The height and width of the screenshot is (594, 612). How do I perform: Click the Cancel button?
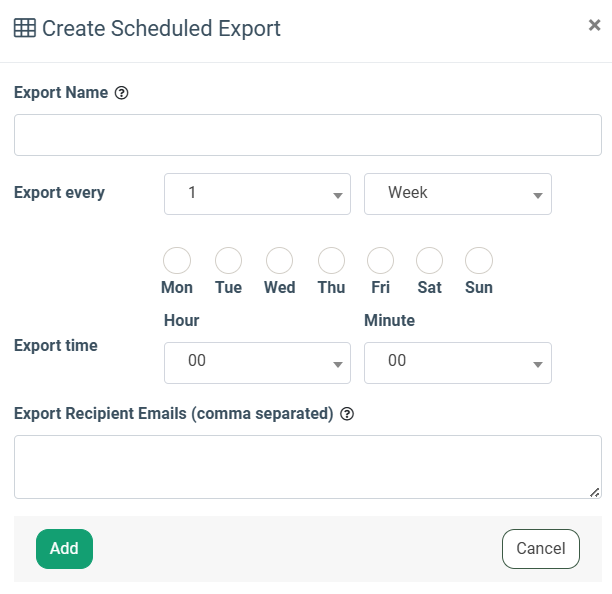coord(540,549)
